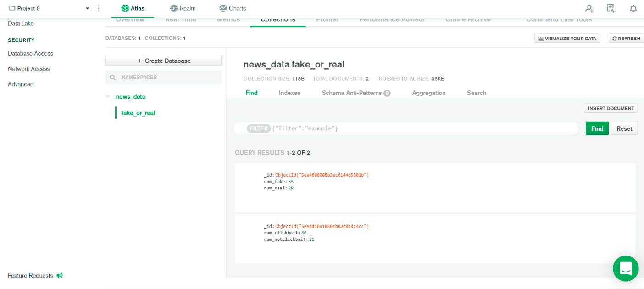
Task: Click the num_real value 29
Action: click(291, 188)
